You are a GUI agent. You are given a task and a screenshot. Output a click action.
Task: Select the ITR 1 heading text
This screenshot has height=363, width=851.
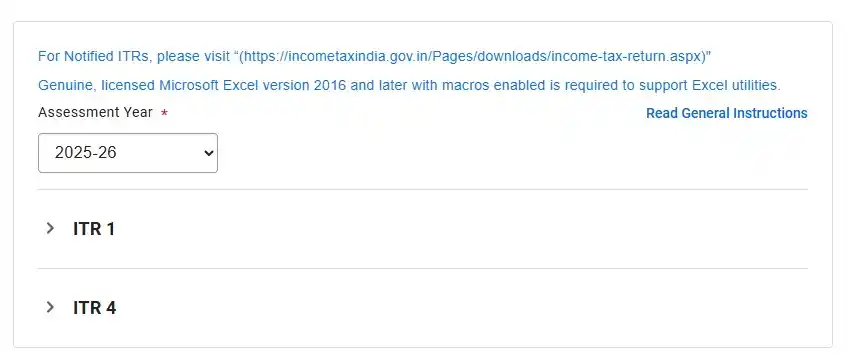94,229
